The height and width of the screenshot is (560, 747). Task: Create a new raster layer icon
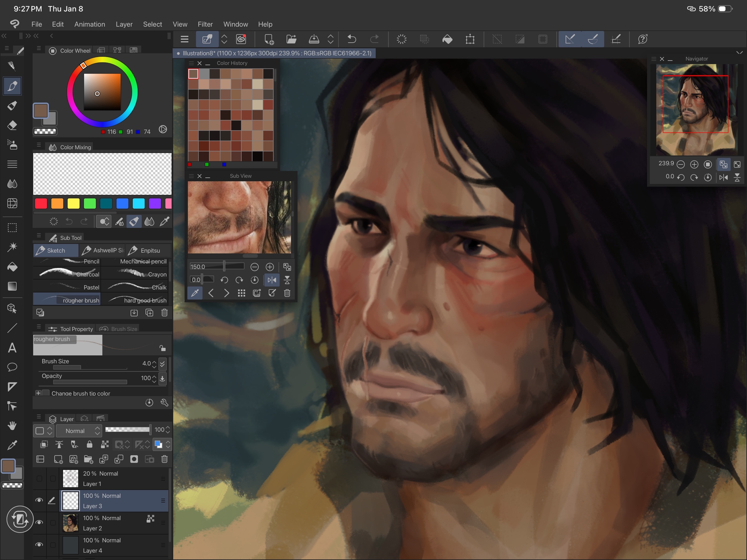coord(58,459)
